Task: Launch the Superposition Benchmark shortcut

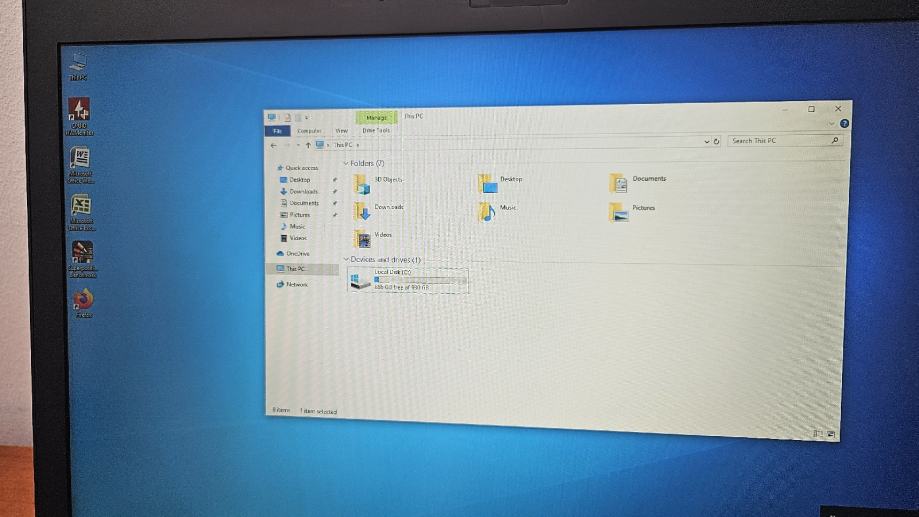Action: point(83,258)
